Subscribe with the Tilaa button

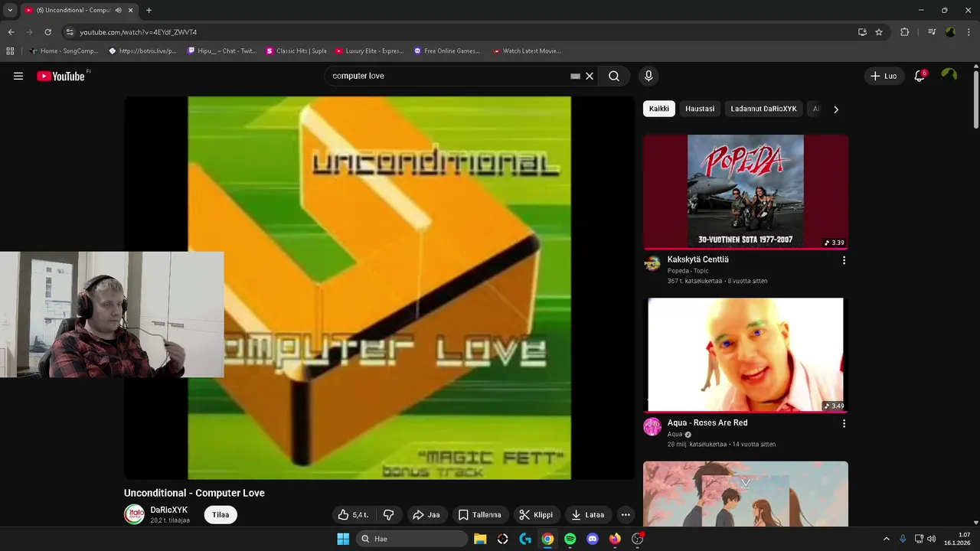click(220, 515)
